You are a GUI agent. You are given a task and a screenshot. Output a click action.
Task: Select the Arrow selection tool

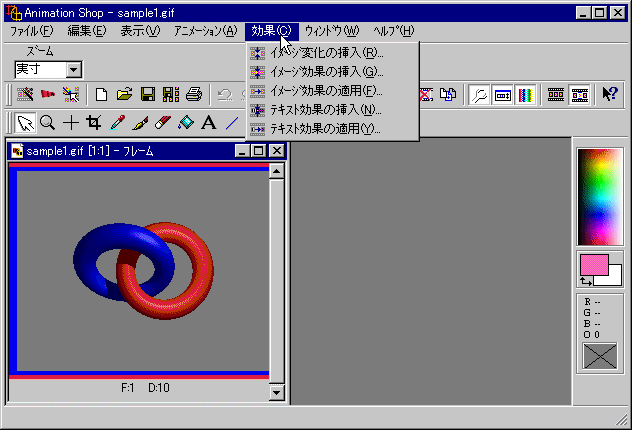click(25, 123)
